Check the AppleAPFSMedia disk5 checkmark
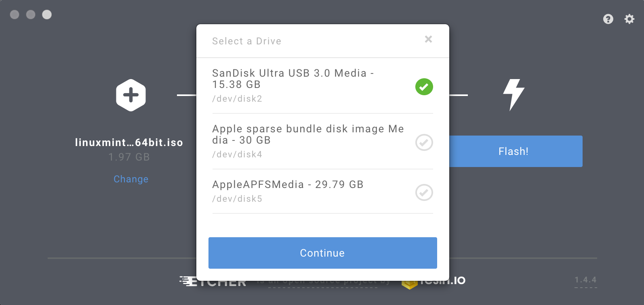 pos(424,192)
